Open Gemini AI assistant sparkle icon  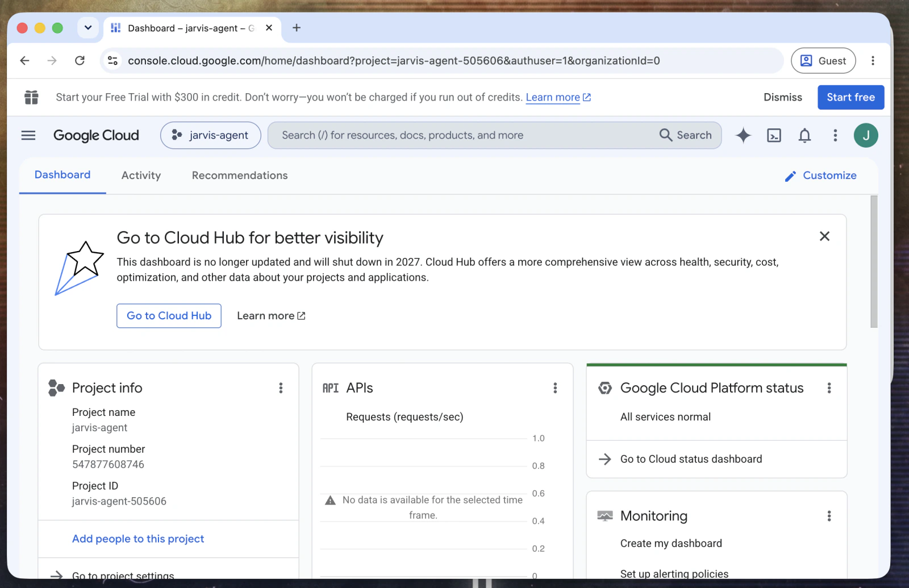(x=743, y=135)
